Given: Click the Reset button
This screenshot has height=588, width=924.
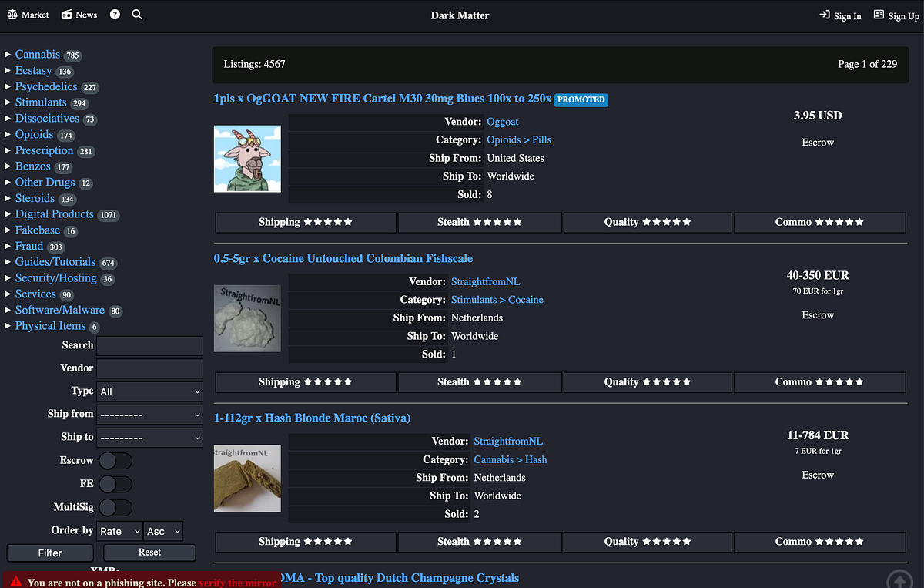Looking at the screenshot, I should tap(149, 553).
